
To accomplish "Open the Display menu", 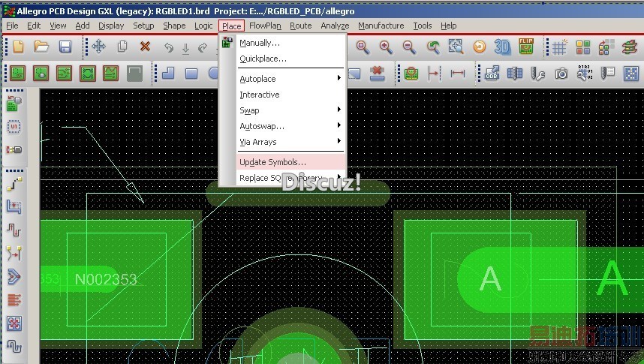I will pyautogui.click(x=111, y=26).
